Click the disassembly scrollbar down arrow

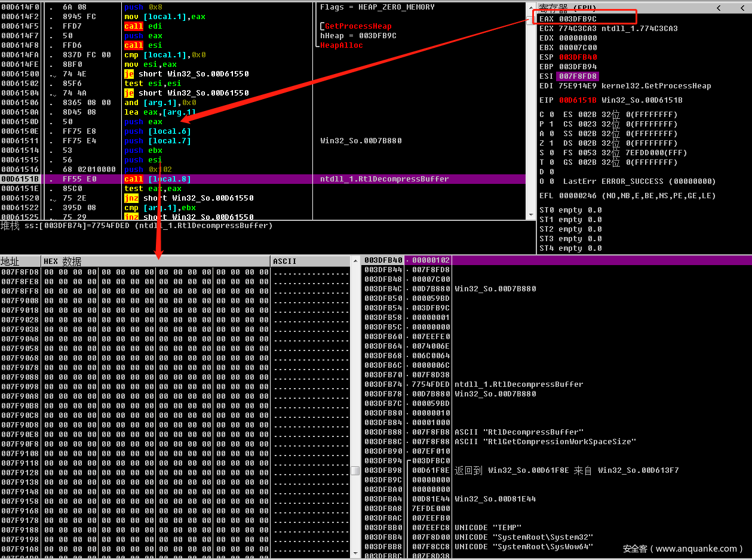(x=530, y=215)
